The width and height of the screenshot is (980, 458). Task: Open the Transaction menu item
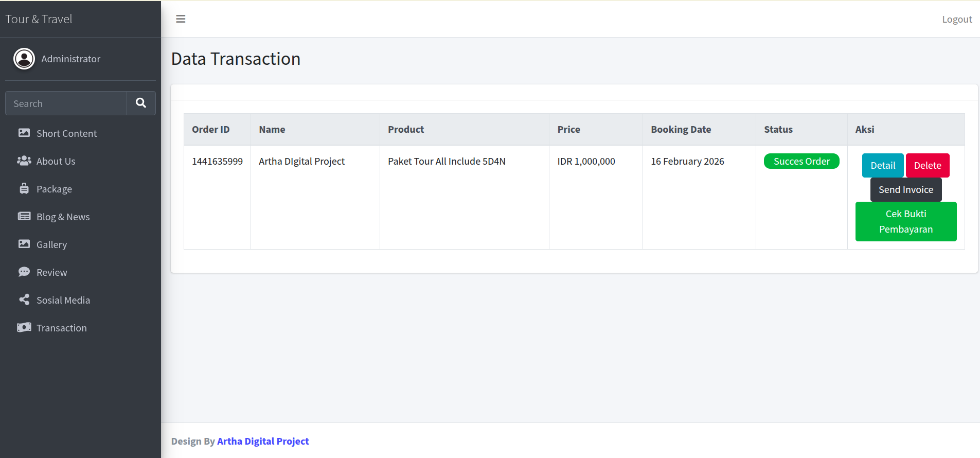61,328
